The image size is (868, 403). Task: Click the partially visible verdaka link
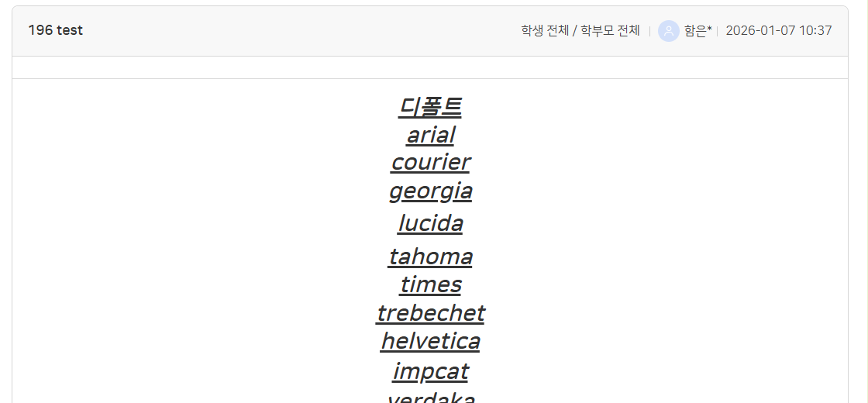click(x=430, y=398)
